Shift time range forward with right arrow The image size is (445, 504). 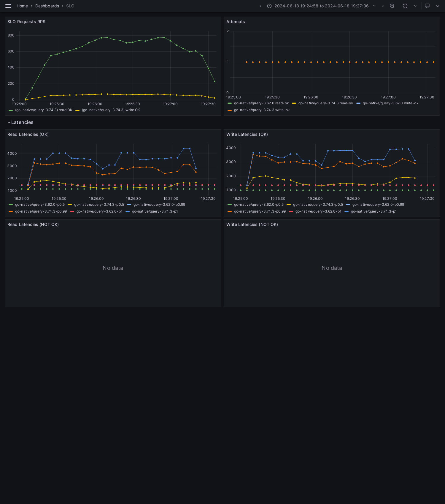pyautogui.click(x=383, y=6)
